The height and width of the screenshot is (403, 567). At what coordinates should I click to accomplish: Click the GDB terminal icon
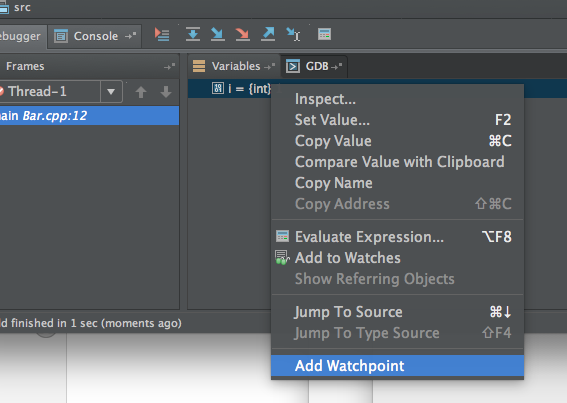coord(293,66)
